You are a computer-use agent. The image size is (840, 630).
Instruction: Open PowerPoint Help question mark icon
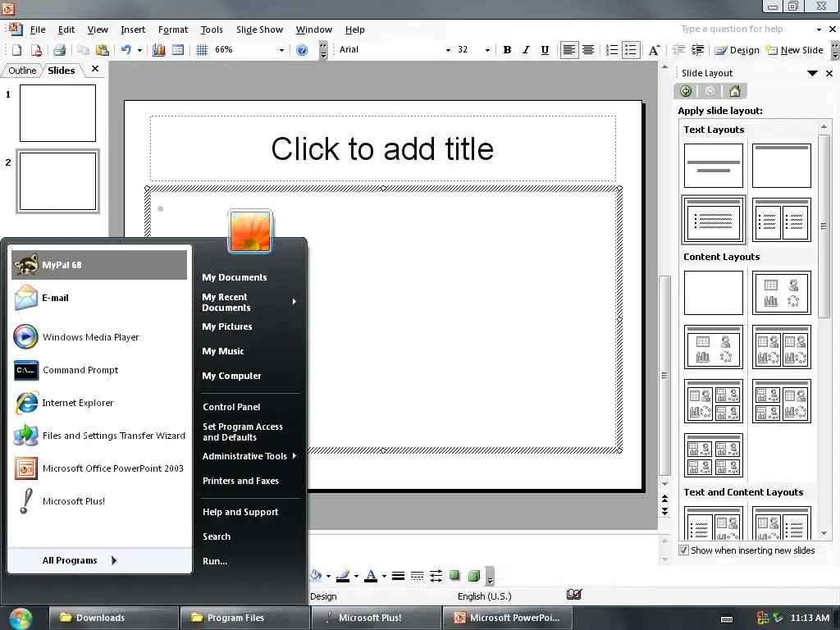(302, 50)
